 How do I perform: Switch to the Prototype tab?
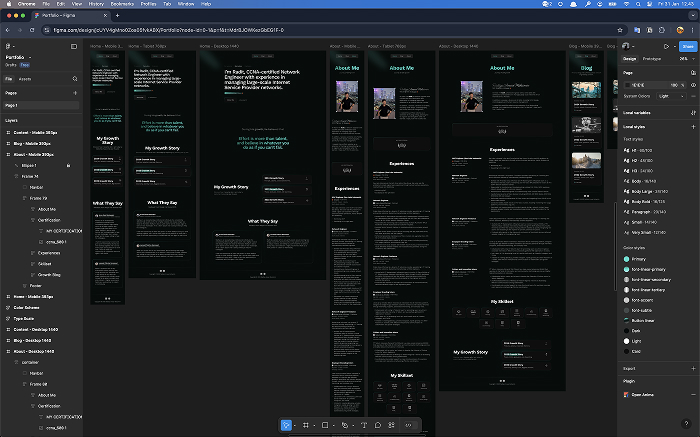653,59
